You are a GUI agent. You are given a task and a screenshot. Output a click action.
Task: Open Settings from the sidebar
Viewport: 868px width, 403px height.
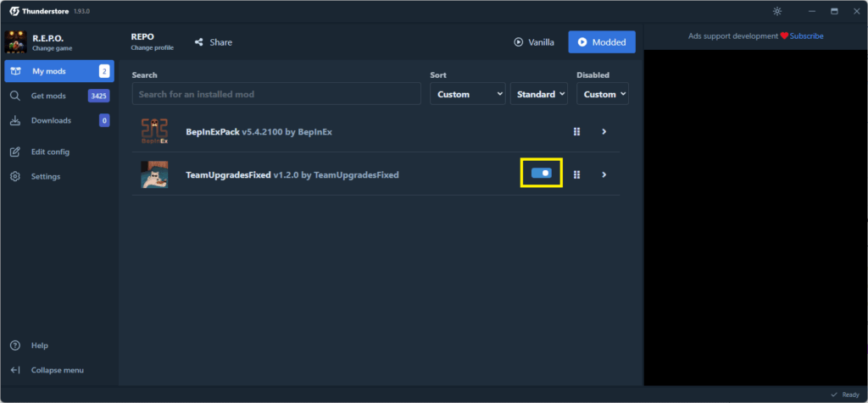(x=59, y=177)
